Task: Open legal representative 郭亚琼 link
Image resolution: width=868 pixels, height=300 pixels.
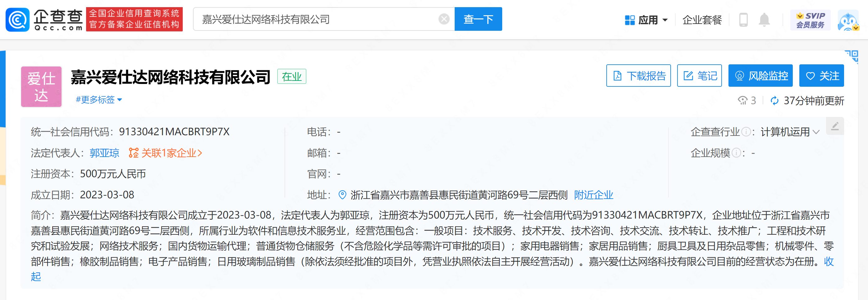Action: tap(104, 153)
